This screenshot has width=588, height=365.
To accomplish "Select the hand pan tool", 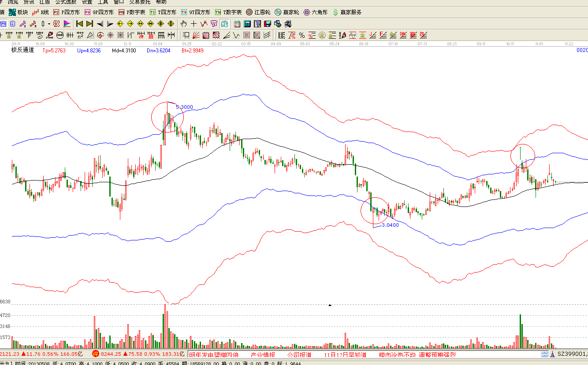I will click(x=184, y=24).
